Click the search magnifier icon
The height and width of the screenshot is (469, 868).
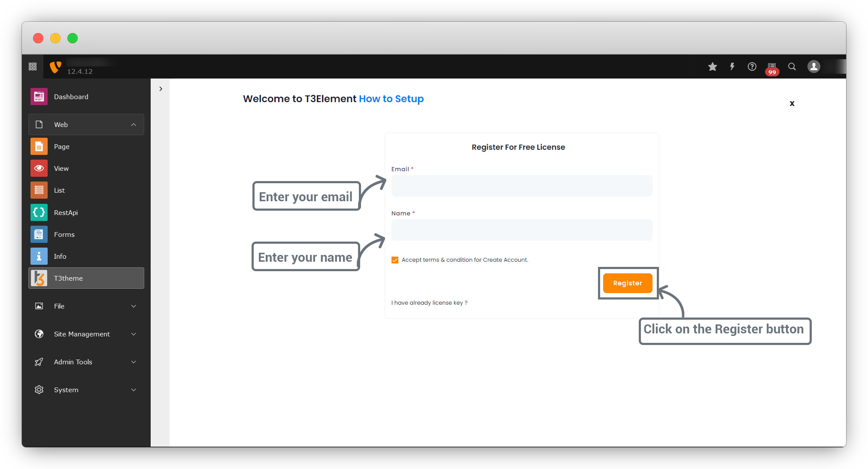(792, 67)
